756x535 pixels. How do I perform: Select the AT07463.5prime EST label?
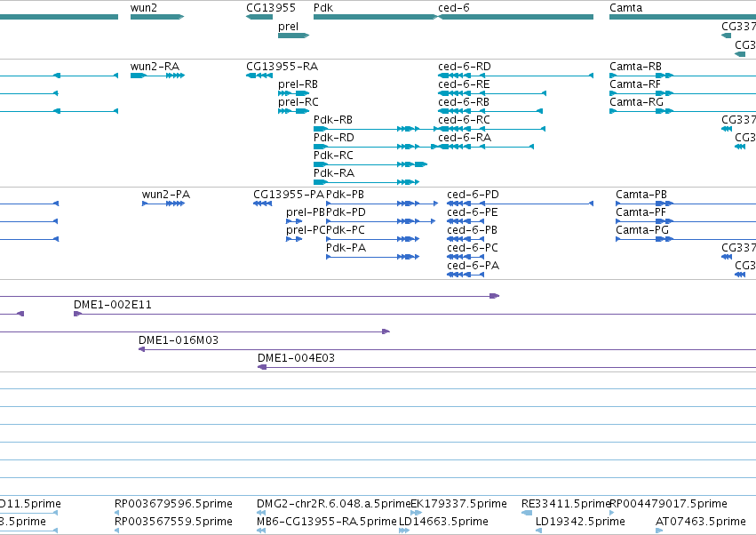click(x=701, y=522)
